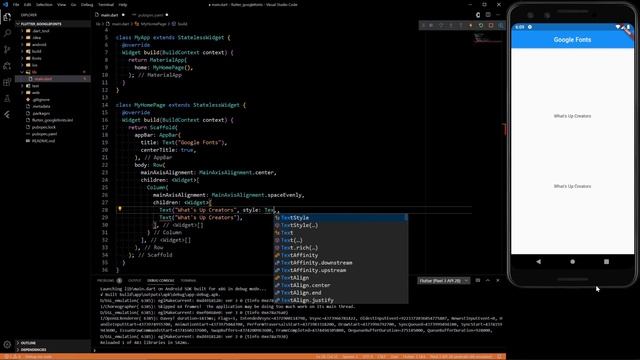Open the Terminal menu
This screenshot has width=640, height=360.
tap(106, 4)
